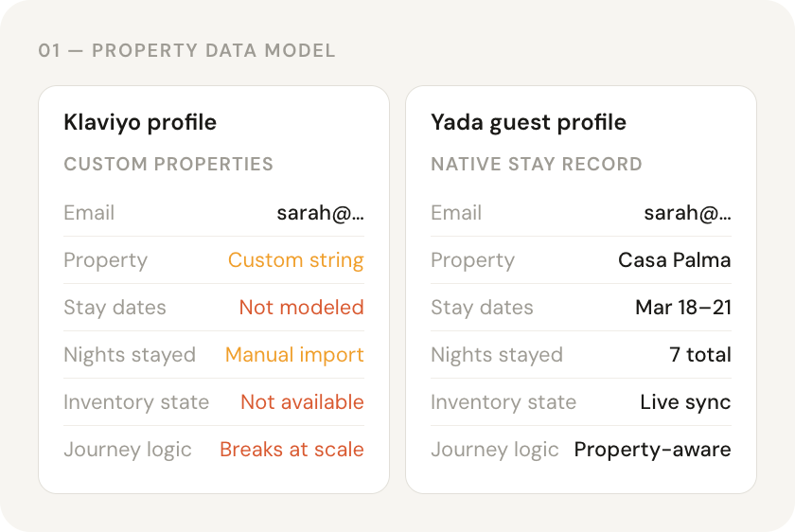
Task: Click the Casa Palma property value
Action: click(674, 260)
